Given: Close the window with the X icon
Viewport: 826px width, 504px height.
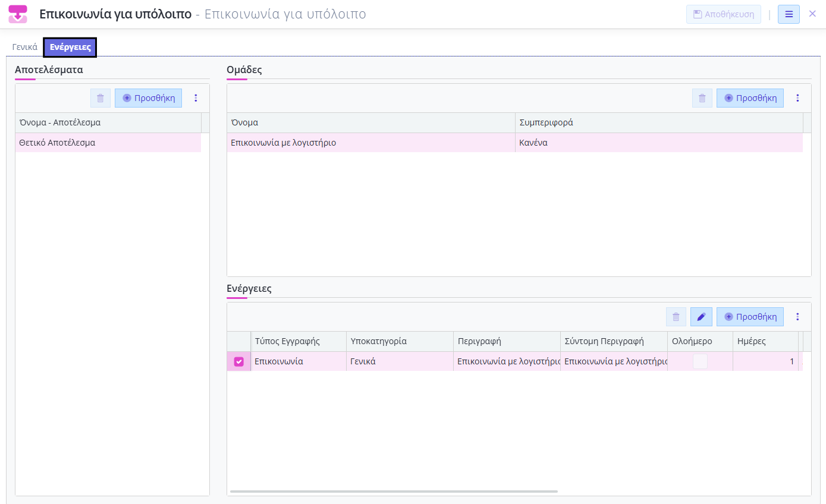Looking at the screenshot, I should click(x=812, y=14).
